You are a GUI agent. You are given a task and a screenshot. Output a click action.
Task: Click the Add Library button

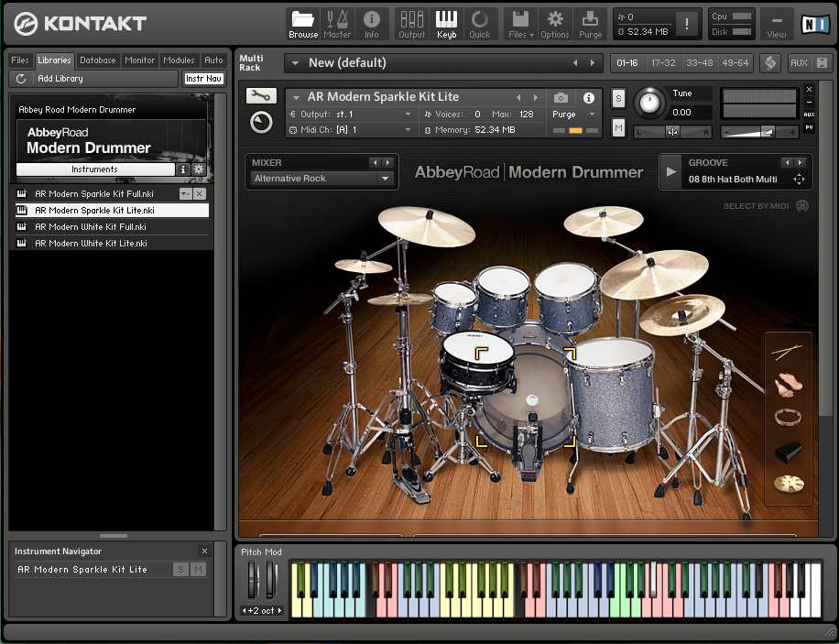(x=94, y=79)
